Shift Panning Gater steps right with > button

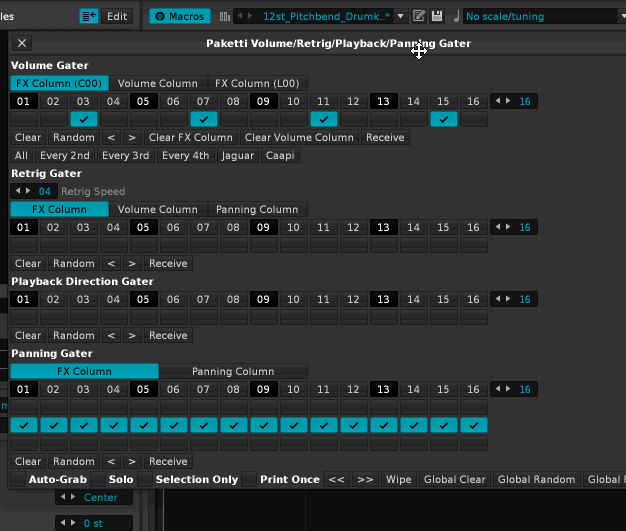click(x=131, y=462)
